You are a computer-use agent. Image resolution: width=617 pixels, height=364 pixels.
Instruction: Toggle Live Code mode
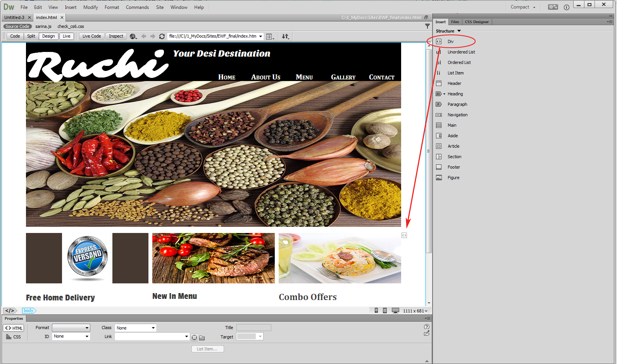pyautogui.click(x=92, y=36)
